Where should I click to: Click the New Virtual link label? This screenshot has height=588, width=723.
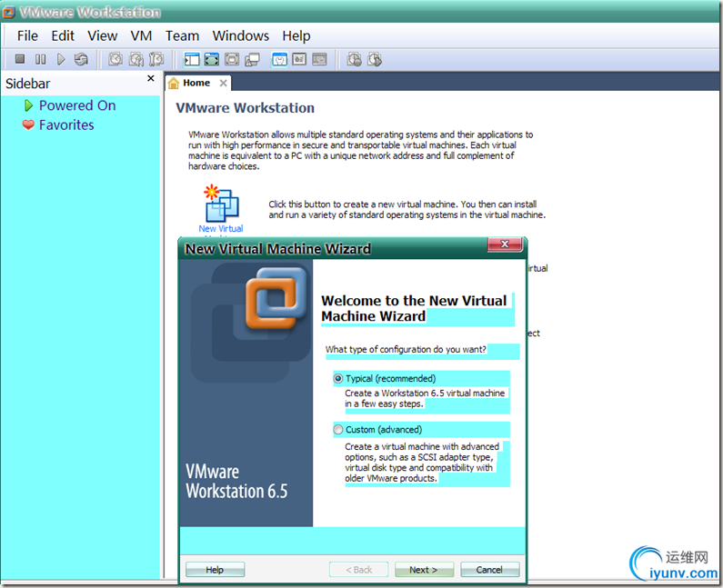tap(221, 228)
